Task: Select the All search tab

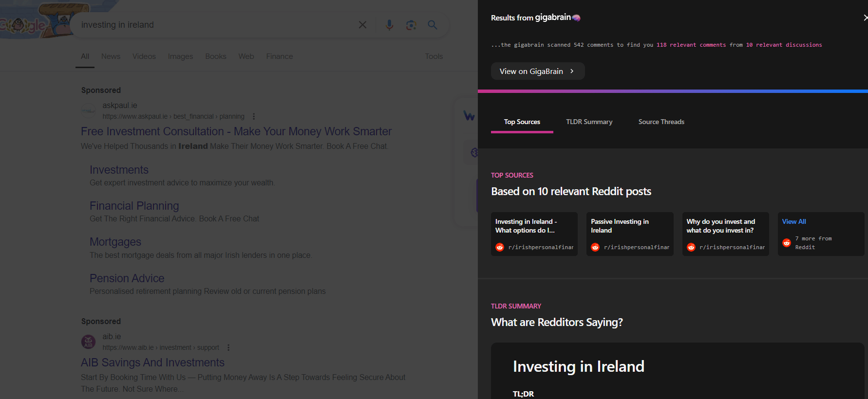Action: point(85,56)
